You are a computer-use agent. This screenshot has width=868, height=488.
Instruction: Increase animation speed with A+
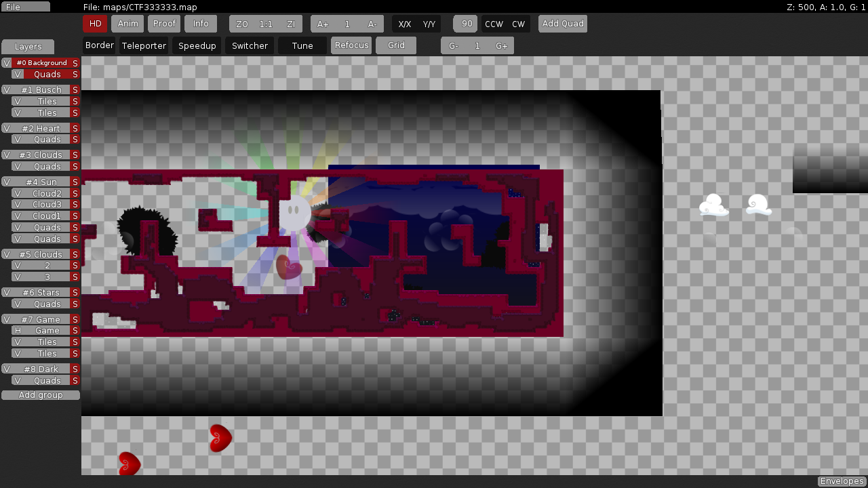tap(322, 23)
